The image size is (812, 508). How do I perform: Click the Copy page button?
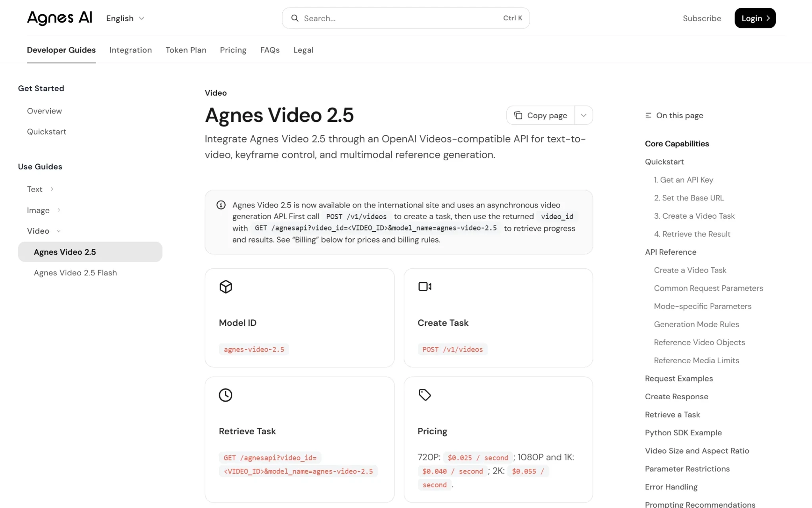click(540, 115)
